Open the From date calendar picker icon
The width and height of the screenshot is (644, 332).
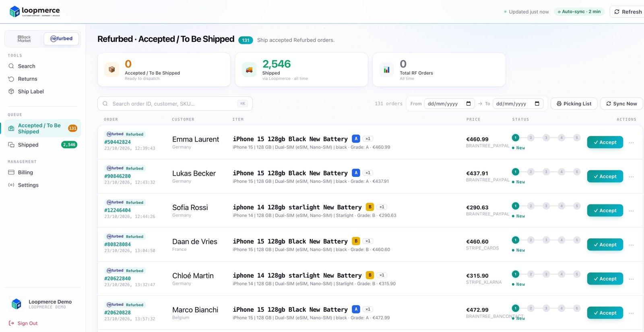pyautogui.click(x=469, y=104)
